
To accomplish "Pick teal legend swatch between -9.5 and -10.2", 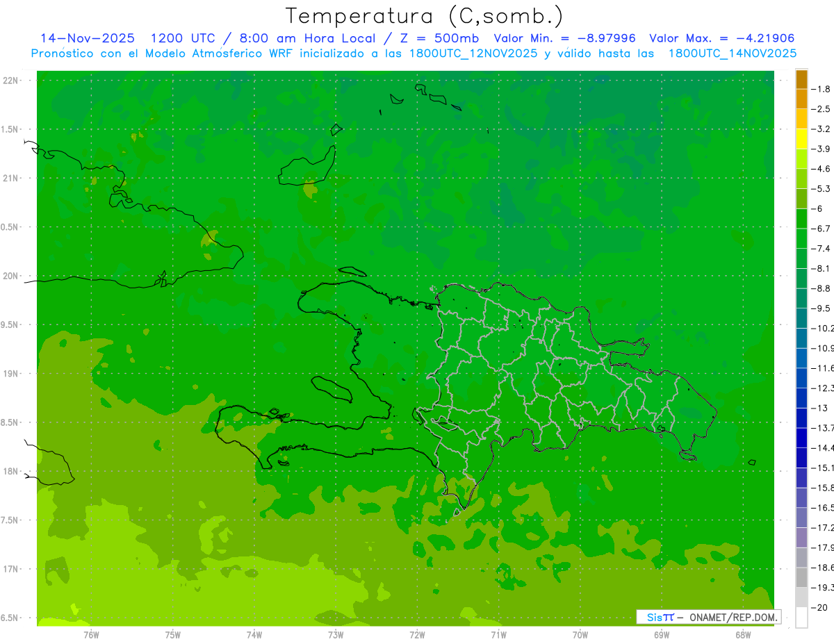I will tap(801, 318).
